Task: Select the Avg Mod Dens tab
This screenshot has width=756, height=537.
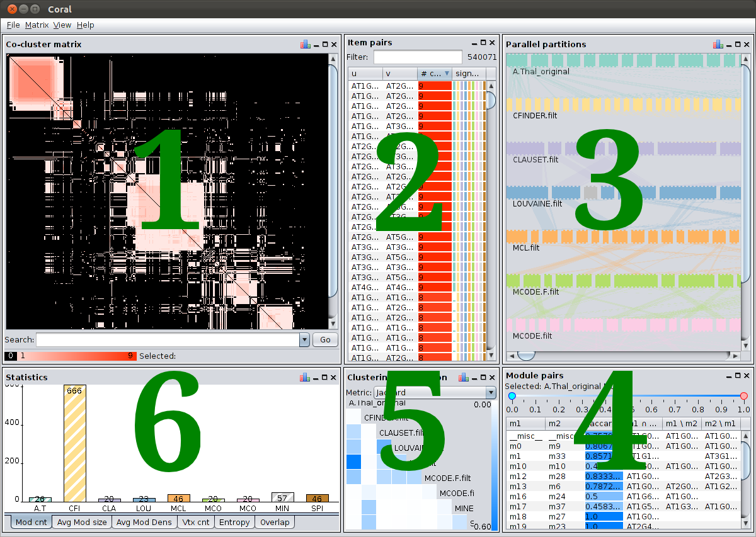Action: point(144,522)
